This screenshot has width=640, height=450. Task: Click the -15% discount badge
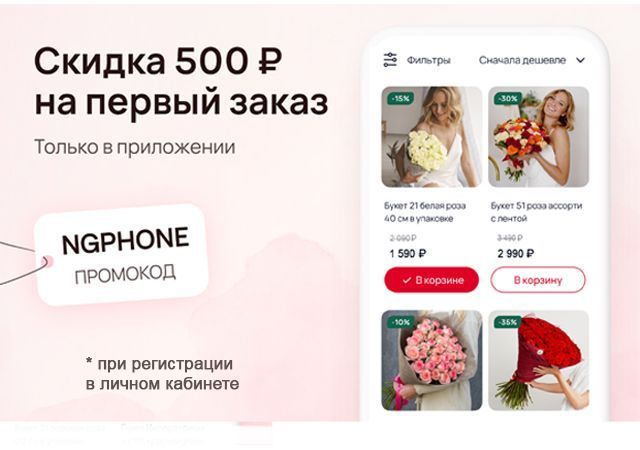(x=399, y=98)
